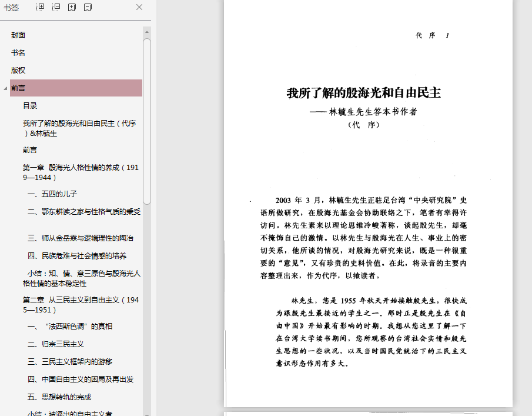Image resolution: width=532 pixels, height=416 pixels.
Task: Delete bookmark icon in header
Action: point(88,7)
